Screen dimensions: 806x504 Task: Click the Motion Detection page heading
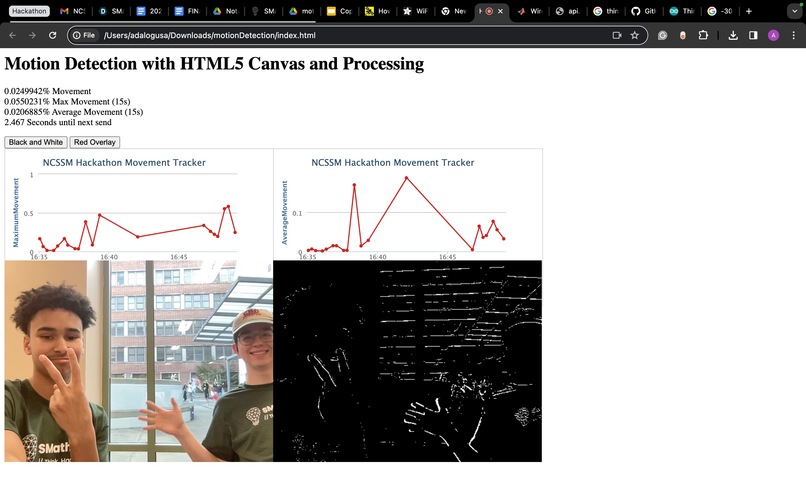click(x=214, y=64)
